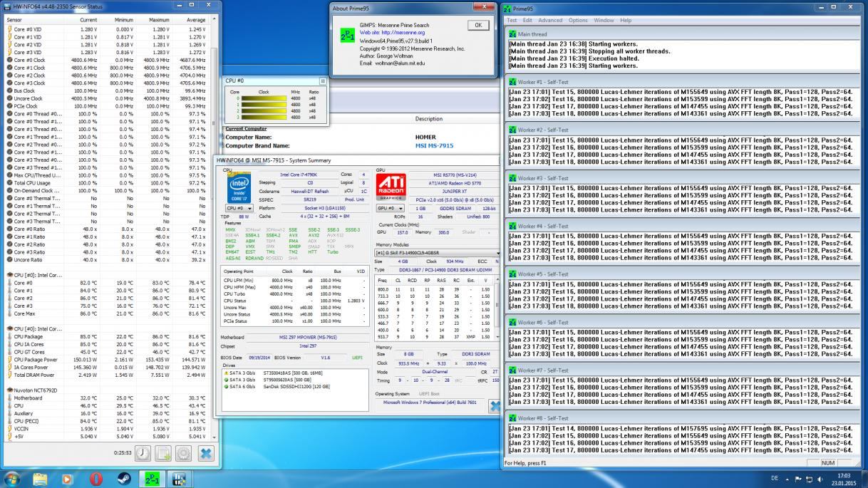Click OK in the About Prime95 dialog
Screen dimensions: 868x488
478,25
